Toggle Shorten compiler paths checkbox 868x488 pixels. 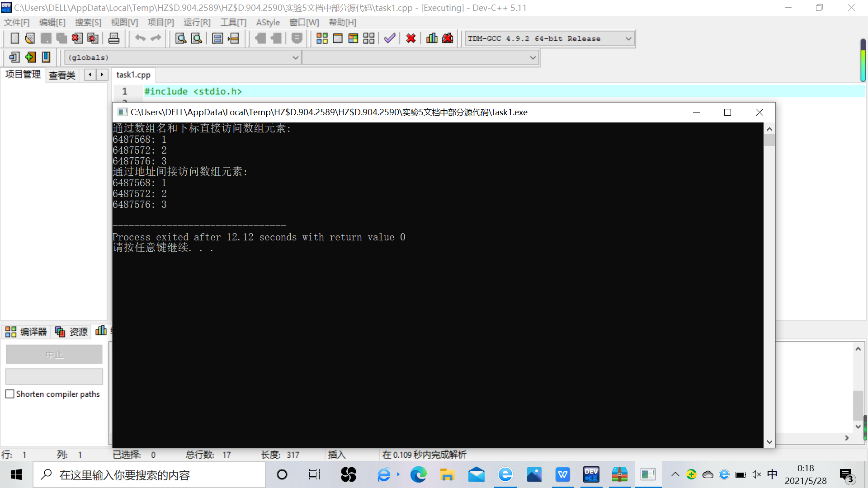10,394
